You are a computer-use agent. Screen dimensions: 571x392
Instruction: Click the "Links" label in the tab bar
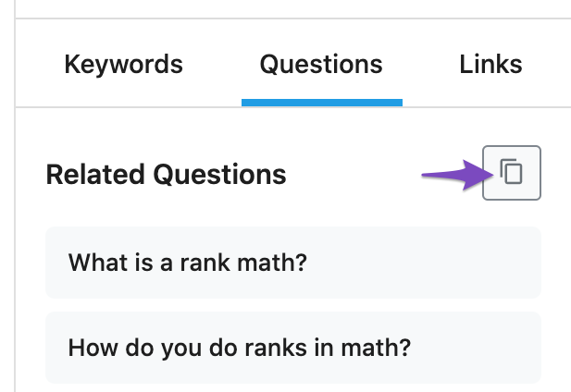(x=490, y=65)
